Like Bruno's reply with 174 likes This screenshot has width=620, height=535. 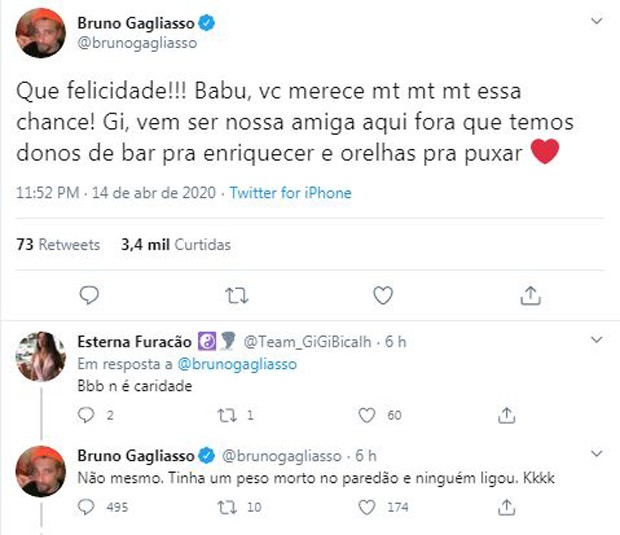tap(367, 508)
